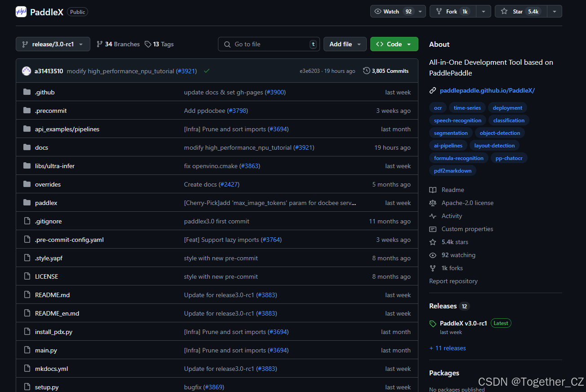Open the mkdocs.yml file

click(x=51, y=369)
